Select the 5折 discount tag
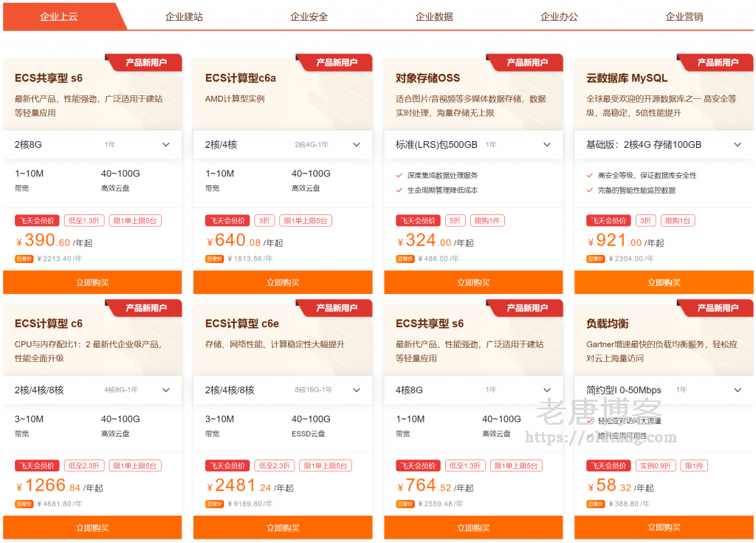756x543 pixels. pyautogui.click(x=455, y=221)
